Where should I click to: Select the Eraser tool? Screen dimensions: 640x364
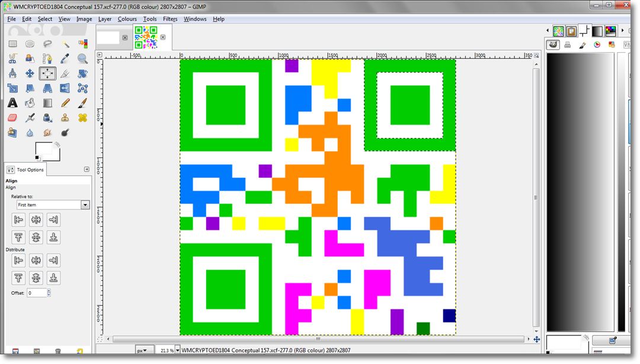click(12, 118)
